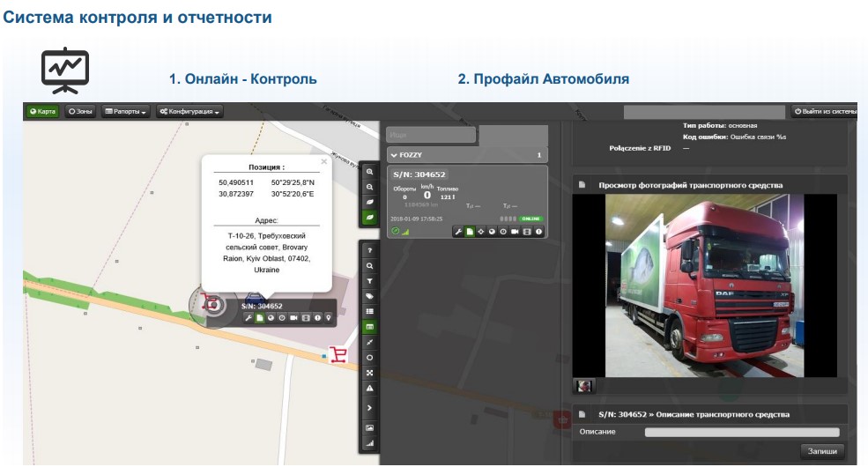The height and width of the screenshot is (467, 868).
Task: Click the wrench icon in vehicle card
Action: (458, 232)
